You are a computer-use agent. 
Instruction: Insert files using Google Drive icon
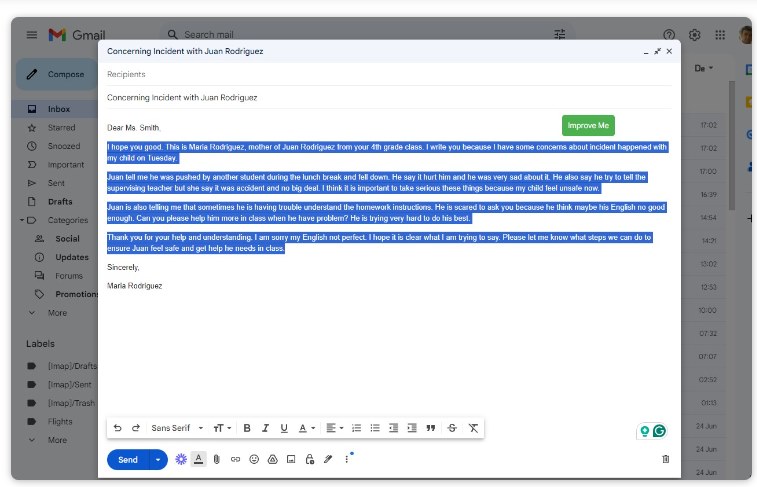coord(272,460)
